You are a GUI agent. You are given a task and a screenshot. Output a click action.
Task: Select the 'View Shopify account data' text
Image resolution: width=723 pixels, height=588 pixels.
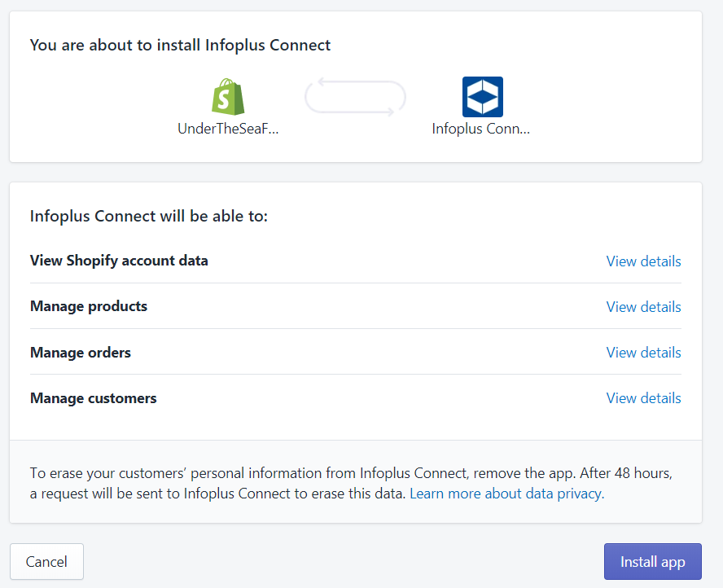pos(119,261)
